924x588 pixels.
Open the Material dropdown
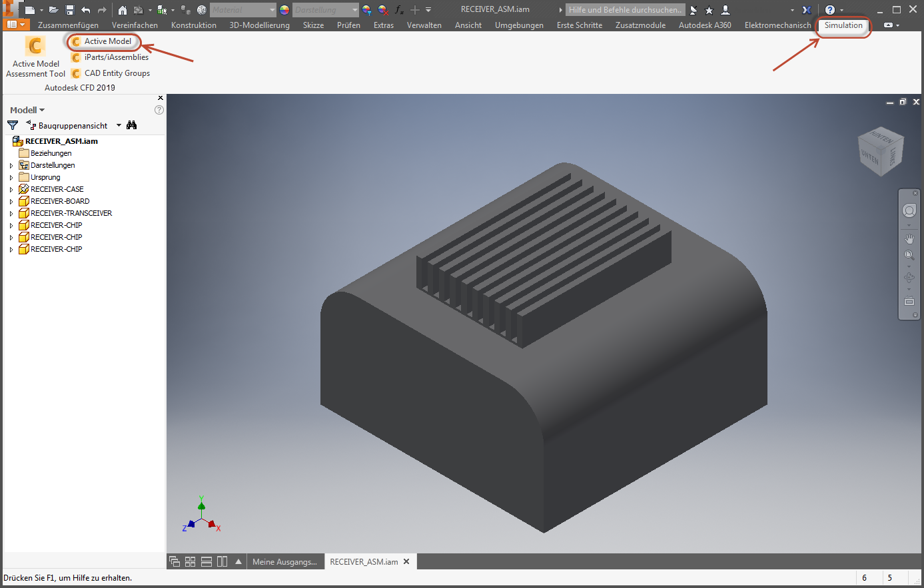pyautogui.click(x=242, y=10)
